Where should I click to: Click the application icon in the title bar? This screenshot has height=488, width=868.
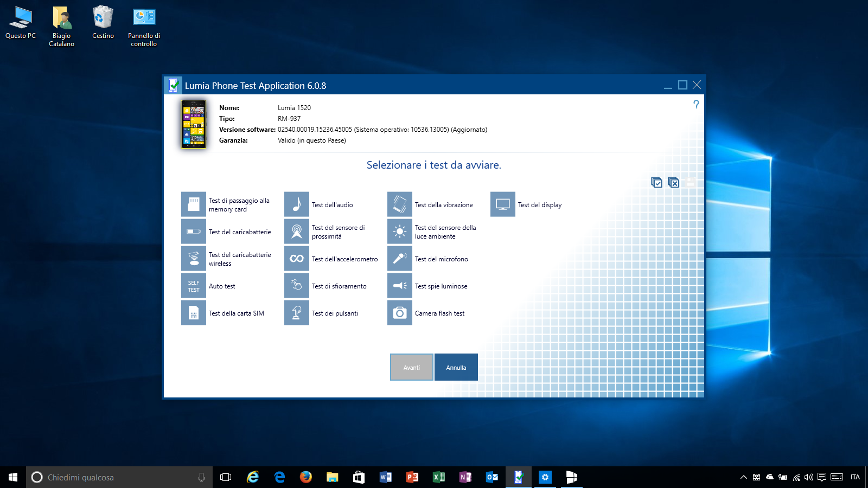173,85
